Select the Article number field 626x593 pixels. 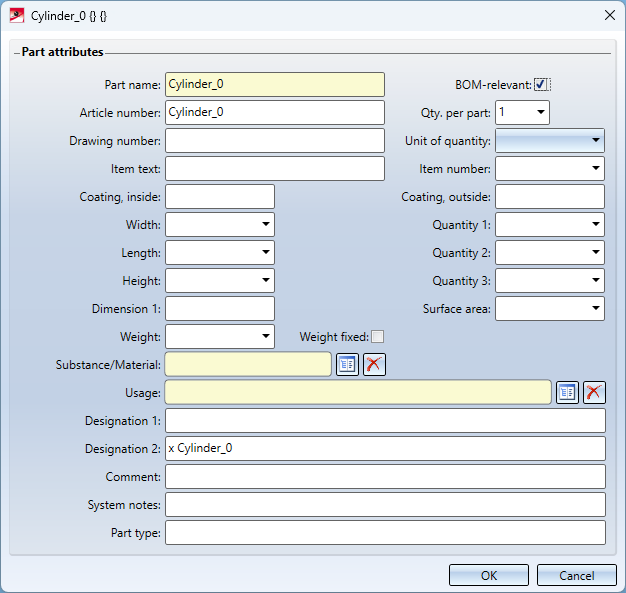pos(275,112)
